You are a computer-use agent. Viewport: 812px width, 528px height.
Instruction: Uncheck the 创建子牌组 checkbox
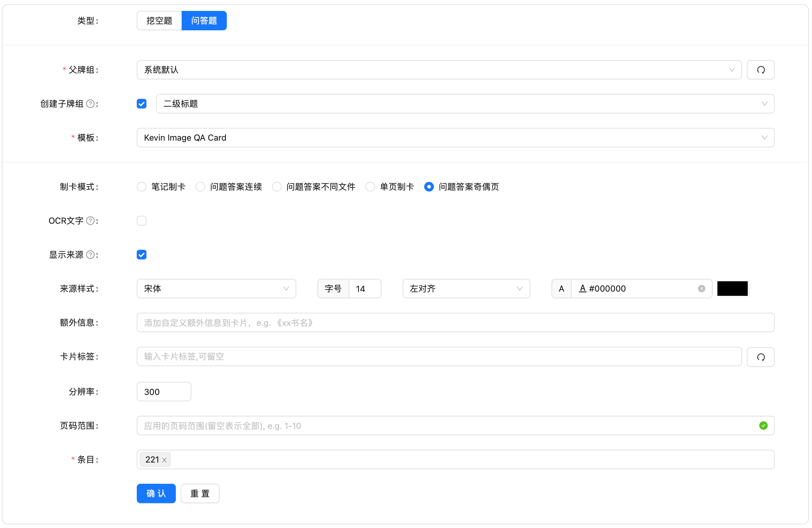coord(142,104)
